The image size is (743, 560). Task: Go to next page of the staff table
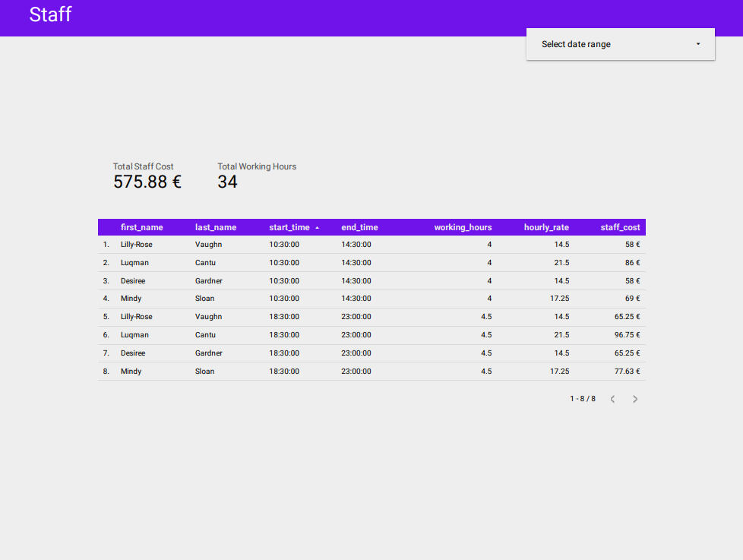tap(635, 398)
